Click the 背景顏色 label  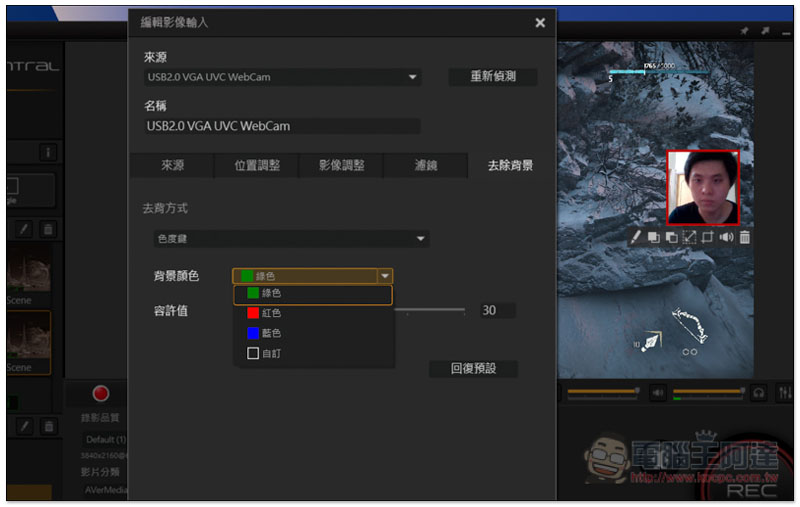coord(176,276)
